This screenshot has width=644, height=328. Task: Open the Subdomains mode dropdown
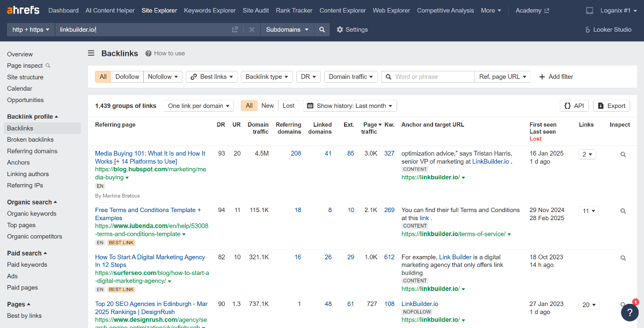tap(288, 30)
